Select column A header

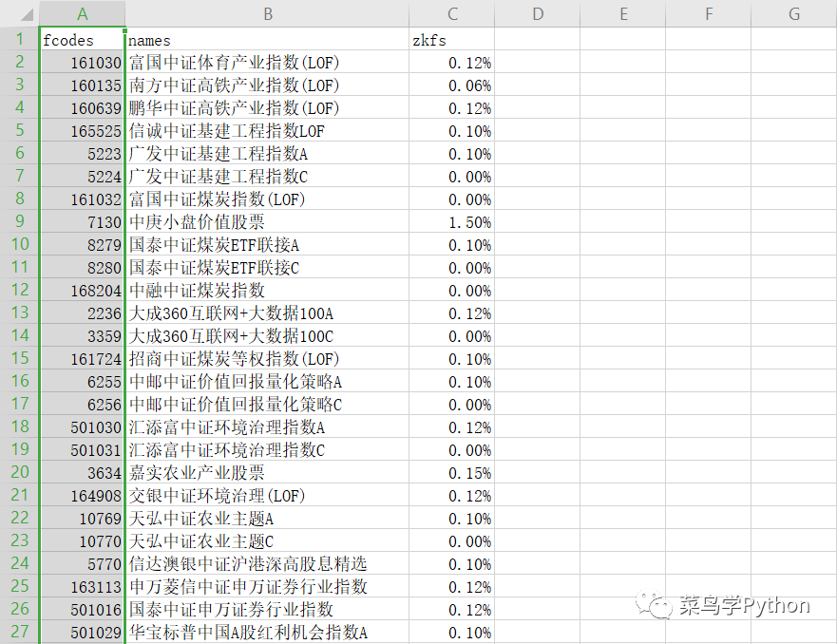click(83, 14)
